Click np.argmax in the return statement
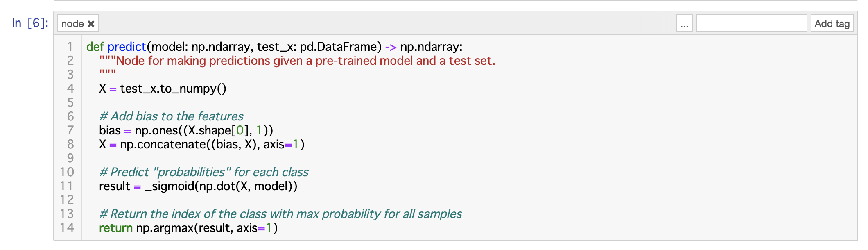Image resolution: width=868 pixels, height=250 pixels. pyautogui.click(x=165, y=228)
